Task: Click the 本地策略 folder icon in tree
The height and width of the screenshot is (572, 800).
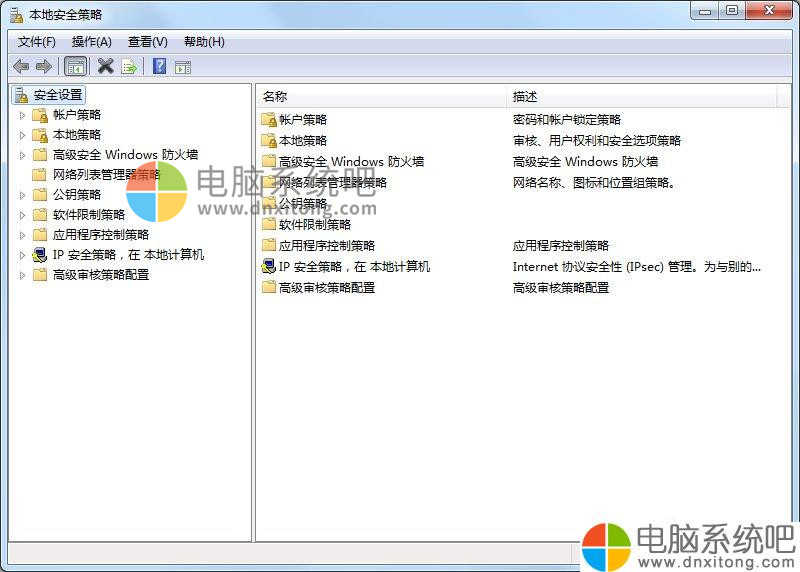Action: [40, 135]
